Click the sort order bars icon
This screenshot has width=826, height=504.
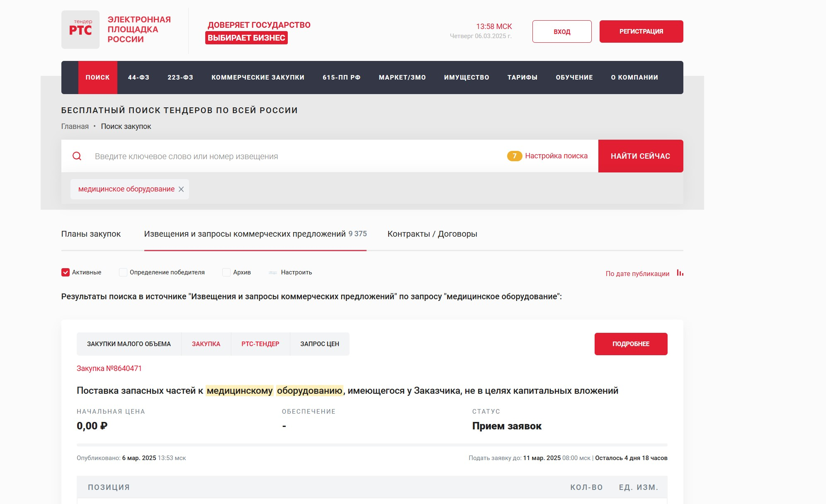[680, 273]
